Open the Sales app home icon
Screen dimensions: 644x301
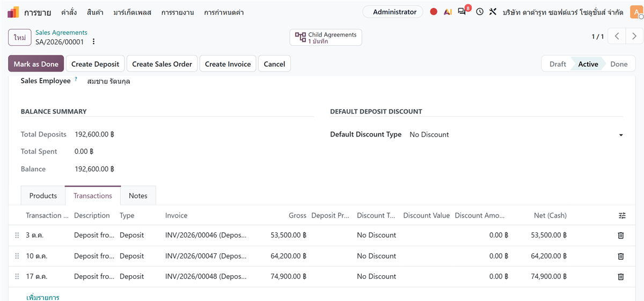(x=13, y=12)
